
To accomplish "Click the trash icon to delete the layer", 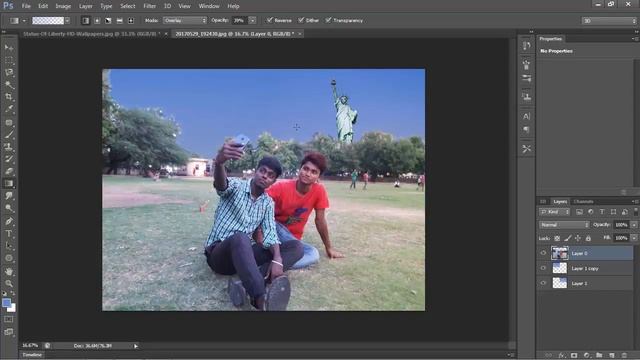I will (624, 356).
